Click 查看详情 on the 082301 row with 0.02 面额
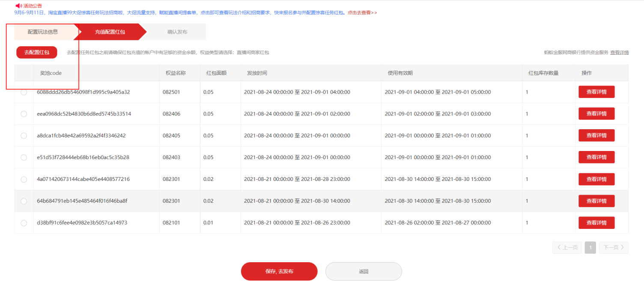This screenshot has height=302, width=644. [x=596, y=179]
